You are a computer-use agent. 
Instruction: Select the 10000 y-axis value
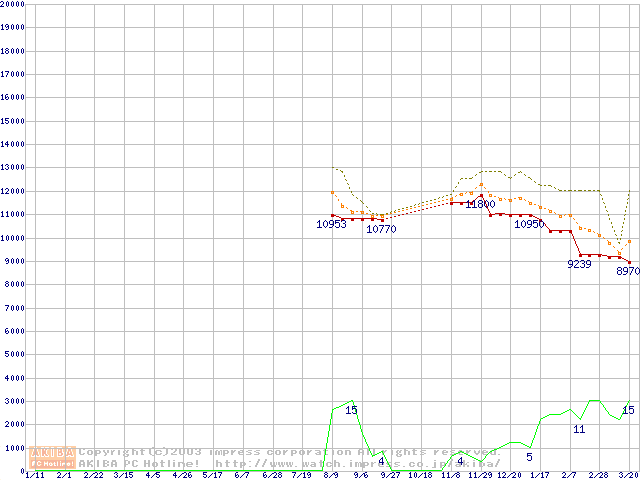[13, 238]
